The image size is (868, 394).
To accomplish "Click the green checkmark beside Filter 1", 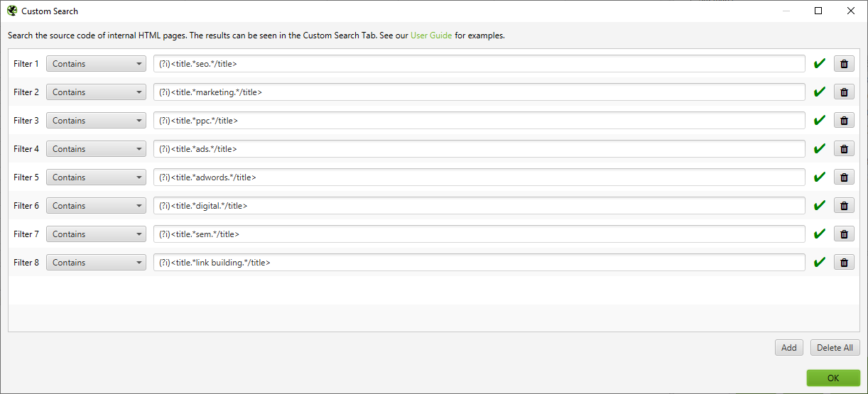I will (x=820, y=64).
